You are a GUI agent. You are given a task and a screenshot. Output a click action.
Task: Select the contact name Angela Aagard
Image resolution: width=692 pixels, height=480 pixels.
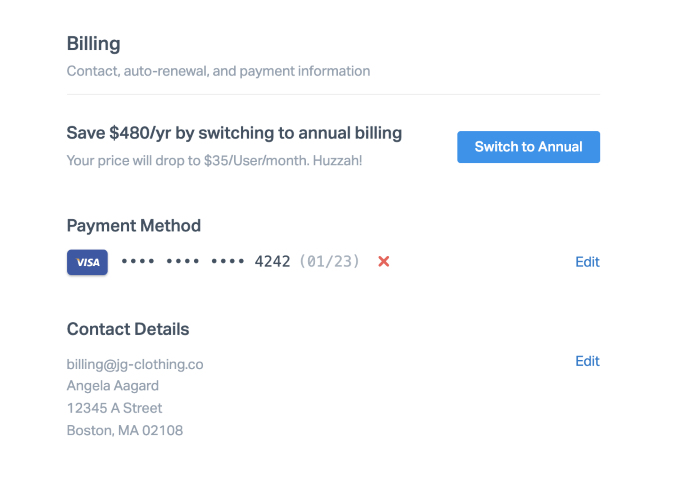113,386
